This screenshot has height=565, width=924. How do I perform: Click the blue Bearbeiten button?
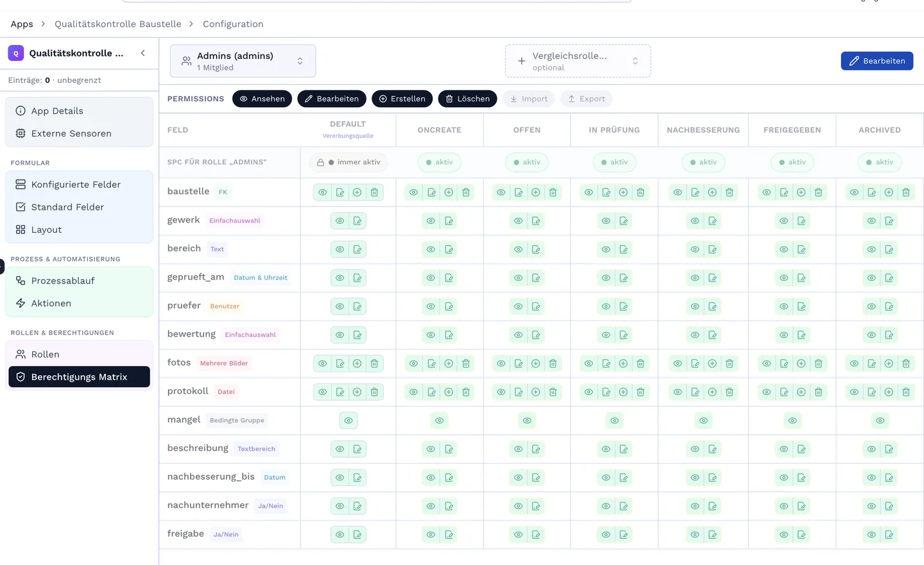tap(877, 61)
